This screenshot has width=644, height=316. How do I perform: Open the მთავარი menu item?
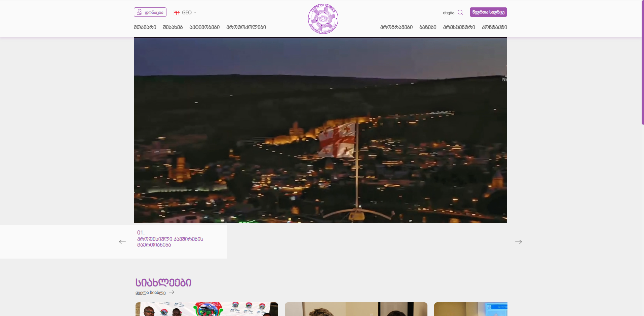[x=145, y=27]
